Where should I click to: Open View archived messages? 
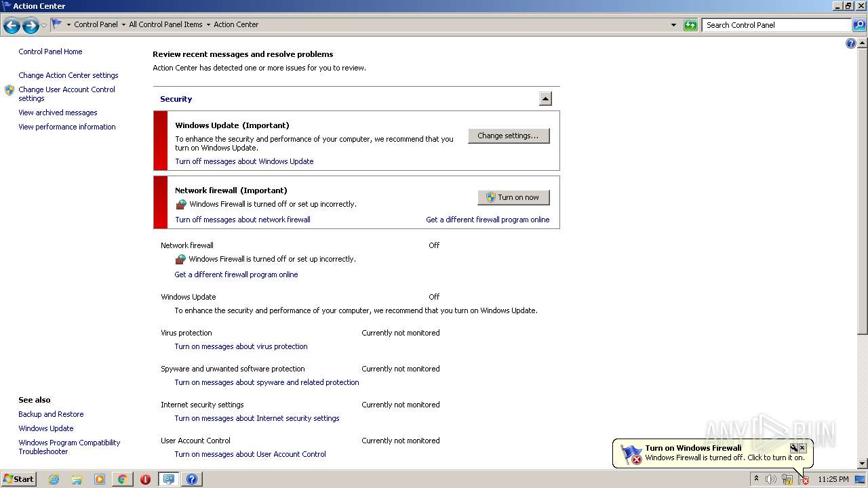pos(58,113)
